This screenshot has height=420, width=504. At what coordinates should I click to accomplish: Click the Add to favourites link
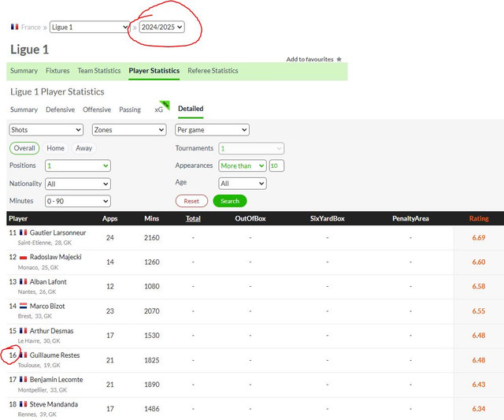click(309, 59)
